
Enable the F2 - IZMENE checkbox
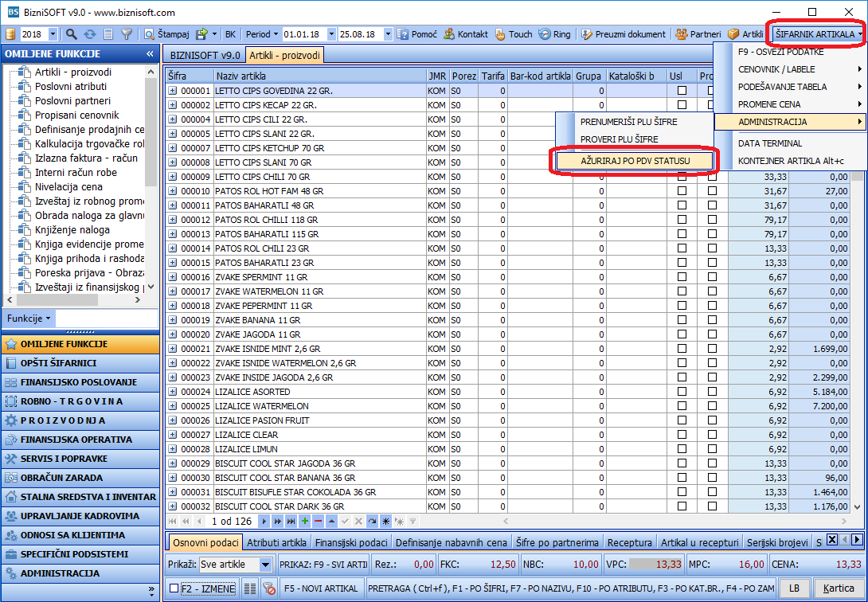174,588
